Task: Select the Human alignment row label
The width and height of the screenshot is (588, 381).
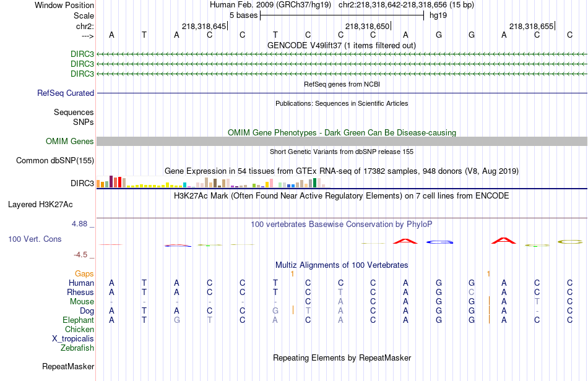Action: click(x=81, y=283)
